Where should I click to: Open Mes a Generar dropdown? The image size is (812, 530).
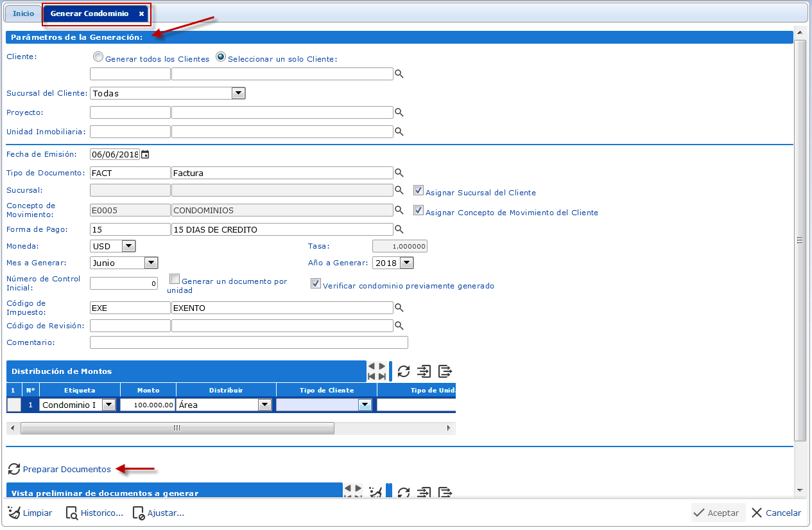151,263
